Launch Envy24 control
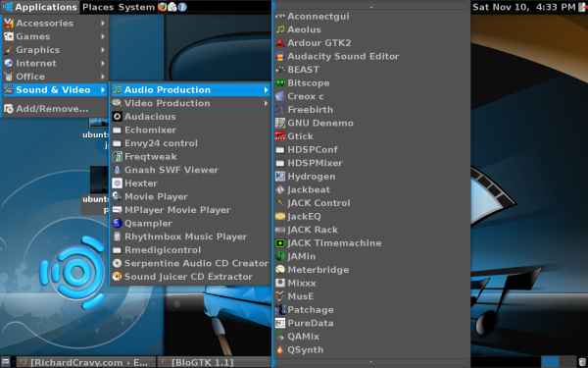The width and height of the screenshot is (588, 368). (x=191, y=143)
